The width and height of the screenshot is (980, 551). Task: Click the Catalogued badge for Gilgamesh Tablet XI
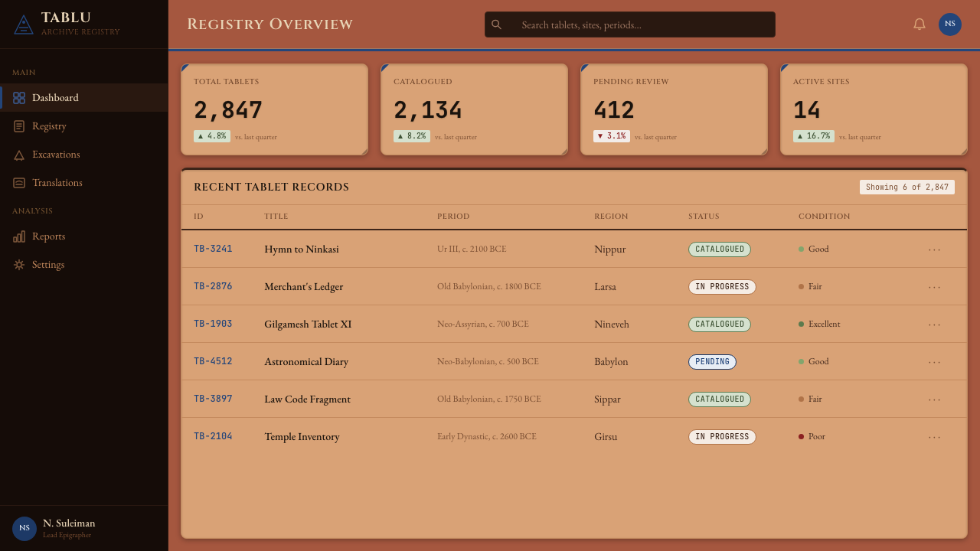click(720, 324)
